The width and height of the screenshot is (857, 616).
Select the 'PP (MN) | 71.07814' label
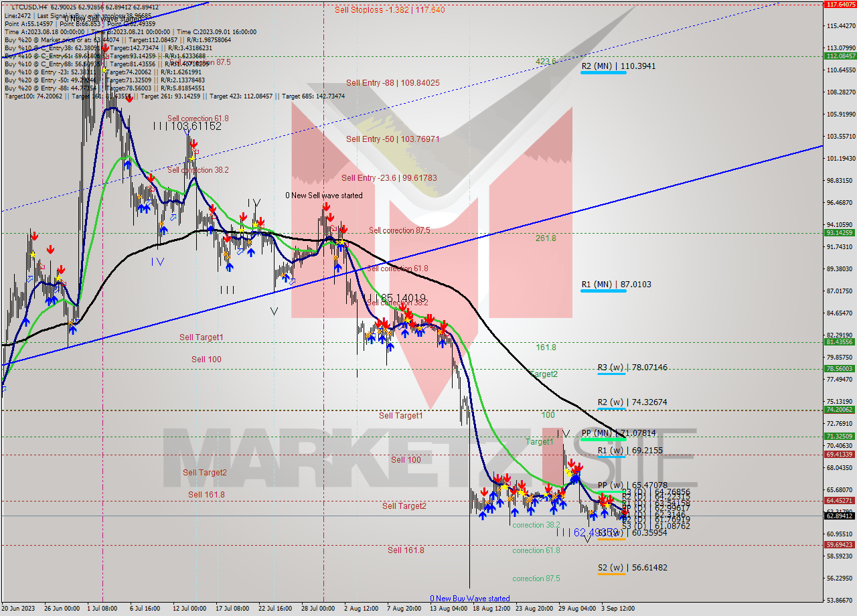click(618, 433)
